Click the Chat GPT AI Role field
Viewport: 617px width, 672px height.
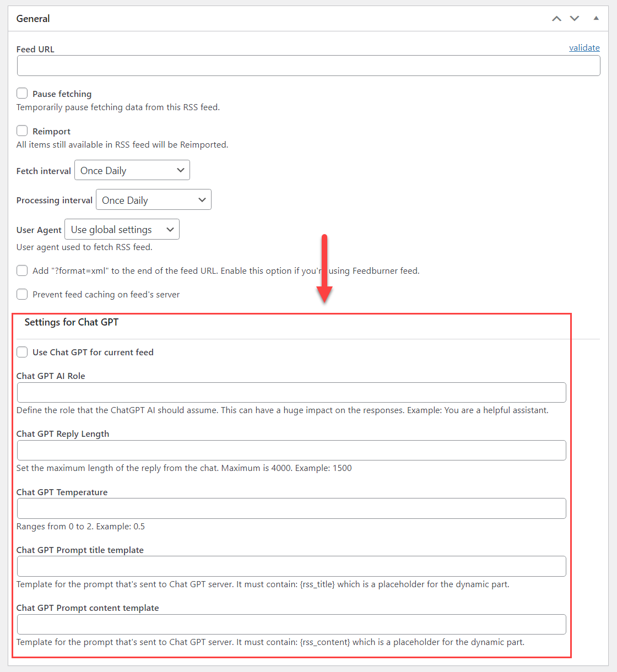click(x=291, y=393)
